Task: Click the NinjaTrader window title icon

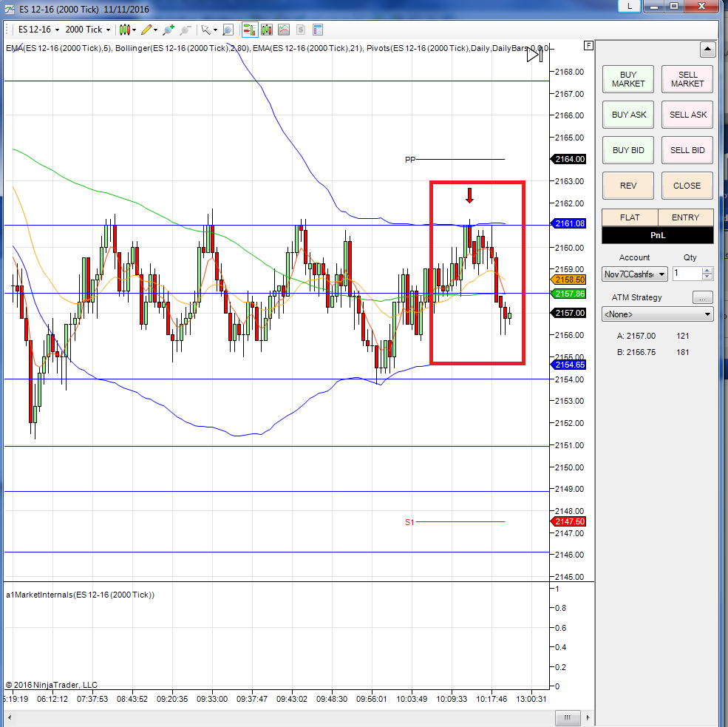Action: (10, 9)
